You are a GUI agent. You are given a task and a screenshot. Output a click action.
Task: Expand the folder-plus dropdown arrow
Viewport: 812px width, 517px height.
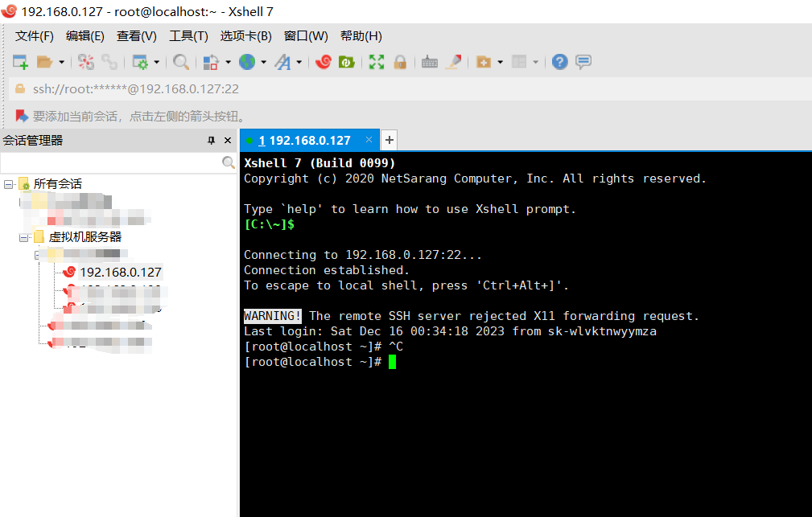pos(501,62)
